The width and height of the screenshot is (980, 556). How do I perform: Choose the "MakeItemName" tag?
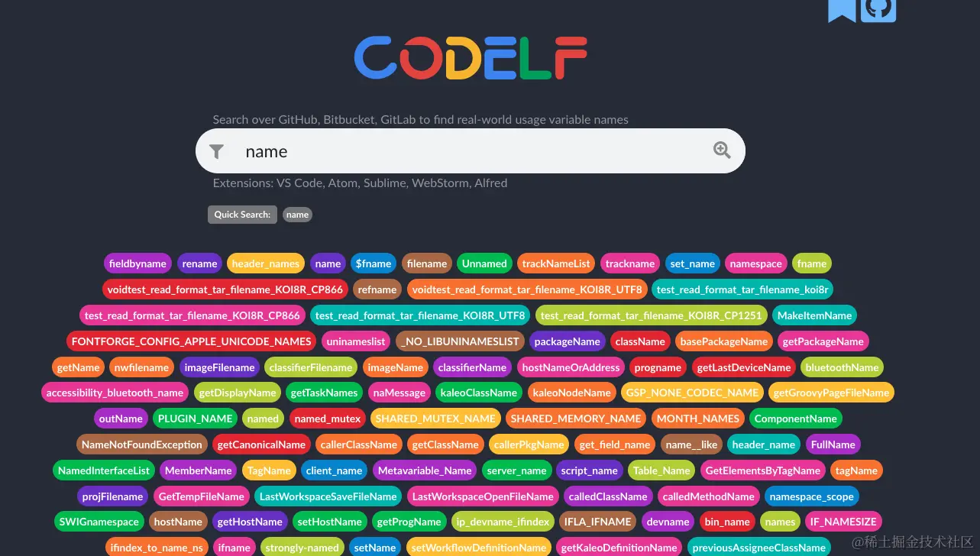[814, 315]
